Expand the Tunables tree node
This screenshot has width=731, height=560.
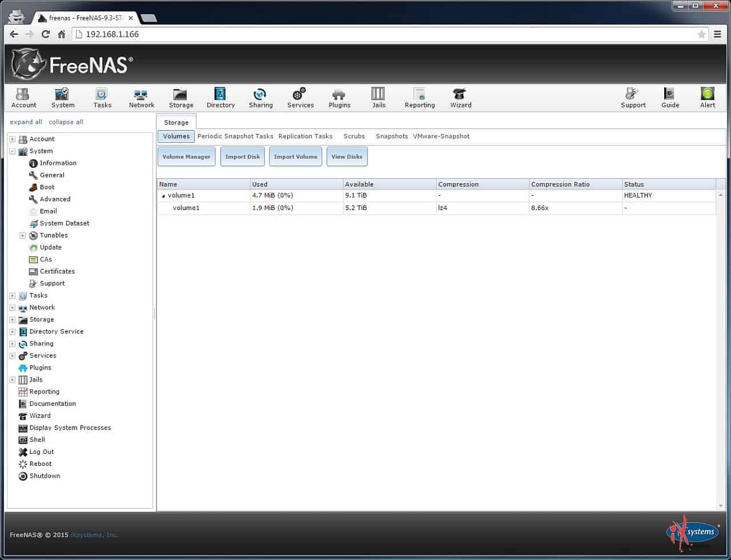23,236
